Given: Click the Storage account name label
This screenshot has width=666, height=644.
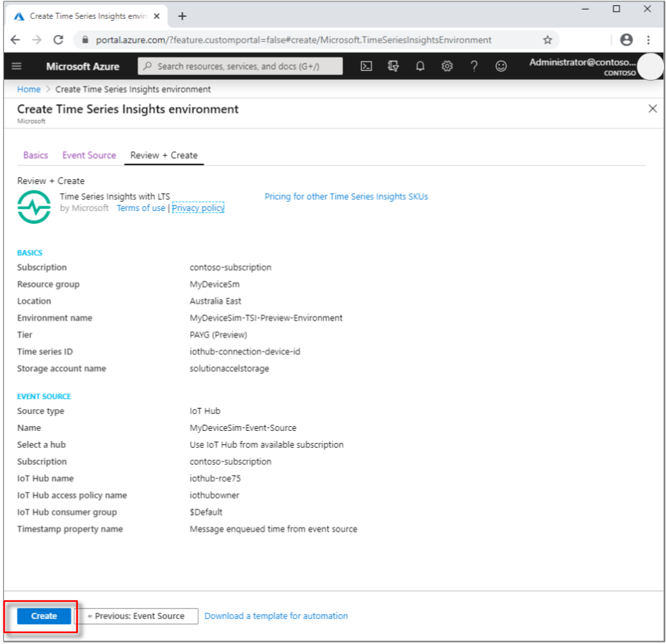Looking at the screenshot, I should click(62, 369).
